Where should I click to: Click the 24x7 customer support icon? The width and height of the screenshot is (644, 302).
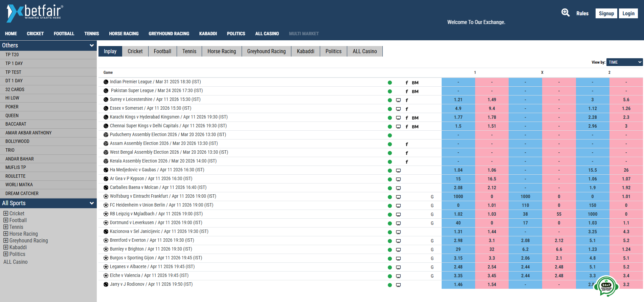click(606, 286)
